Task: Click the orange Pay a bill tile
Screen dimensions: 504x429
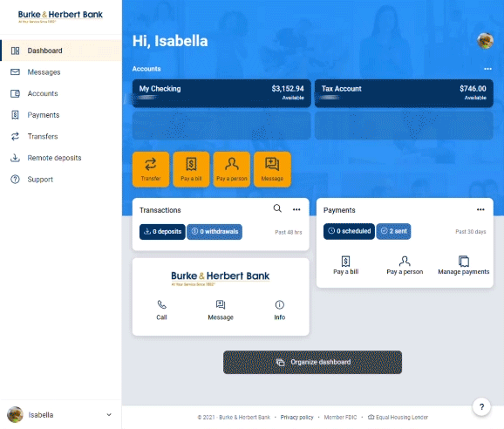Action: coord(191,169)
